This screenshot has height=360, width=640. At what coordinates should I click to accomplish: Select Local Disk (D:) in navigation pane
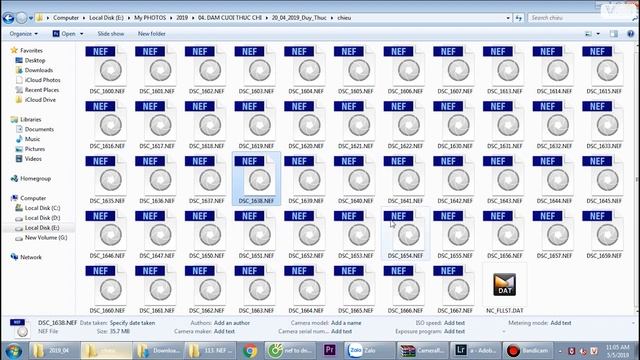click(x=42, y=218)
